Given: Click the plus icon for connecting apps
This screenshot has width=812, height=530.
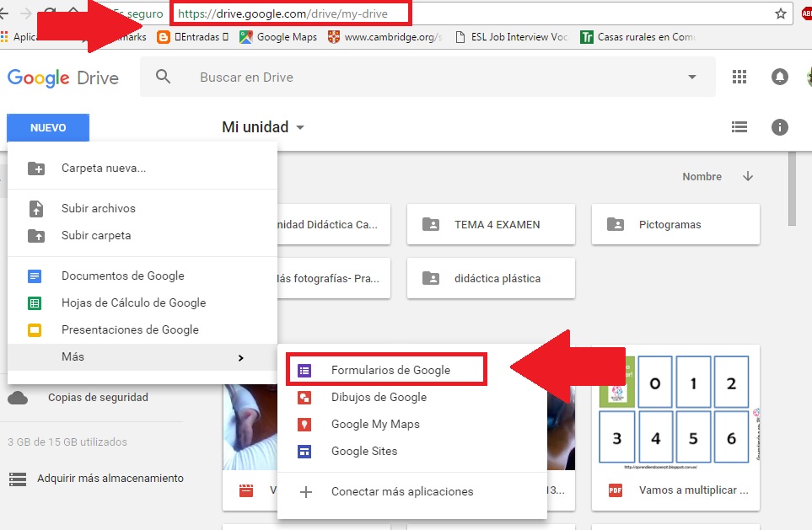Looking at the screenshot, I should (306, 492).
